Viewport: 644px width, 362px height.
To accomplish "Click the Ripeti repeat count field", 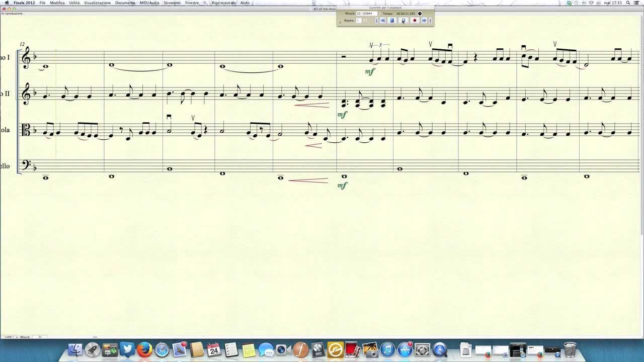I will 359,21.
